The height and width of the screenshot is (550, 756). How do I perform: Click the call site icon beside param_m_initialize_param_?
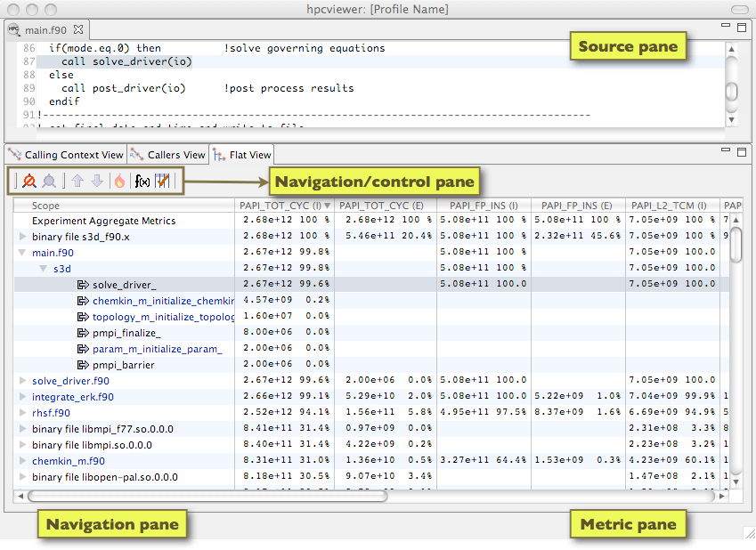pos(83,349)
